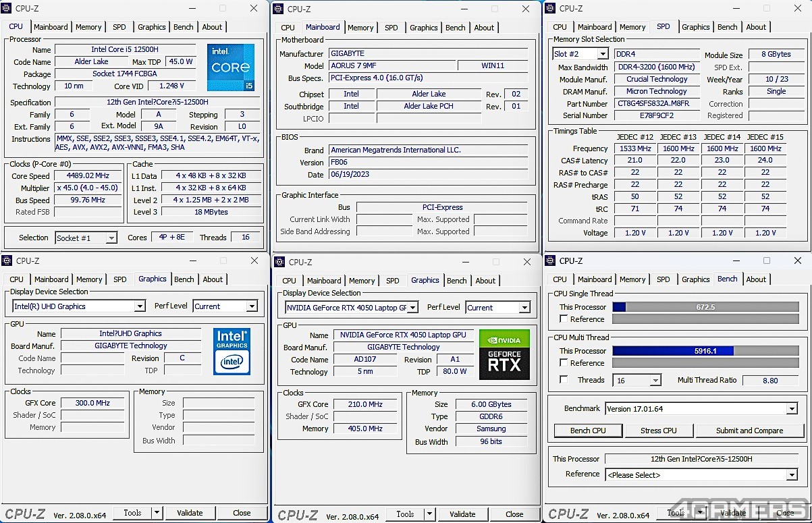Click the Close button in the Intel UHD Graphics window
Image resolution: width=812 pixels, height=523 pixels.
point(242,513)
